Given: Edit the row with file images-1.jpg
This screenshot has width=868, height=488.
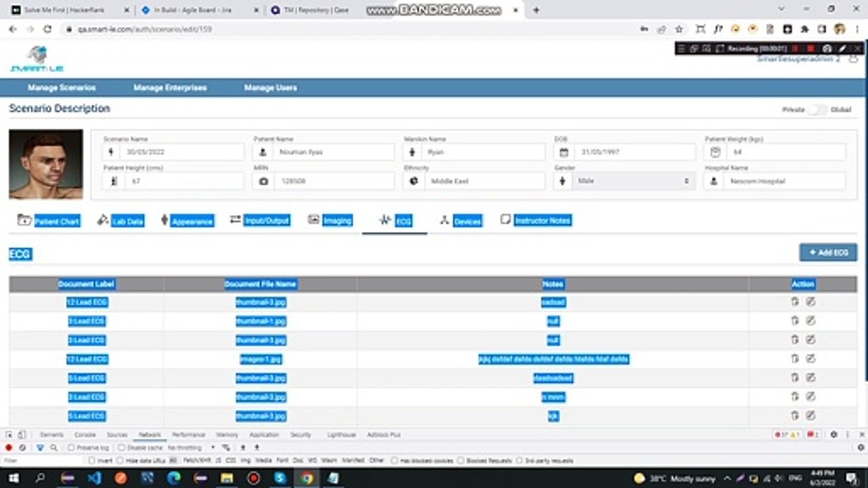Looking at the screenshot, I should point(810,359).
